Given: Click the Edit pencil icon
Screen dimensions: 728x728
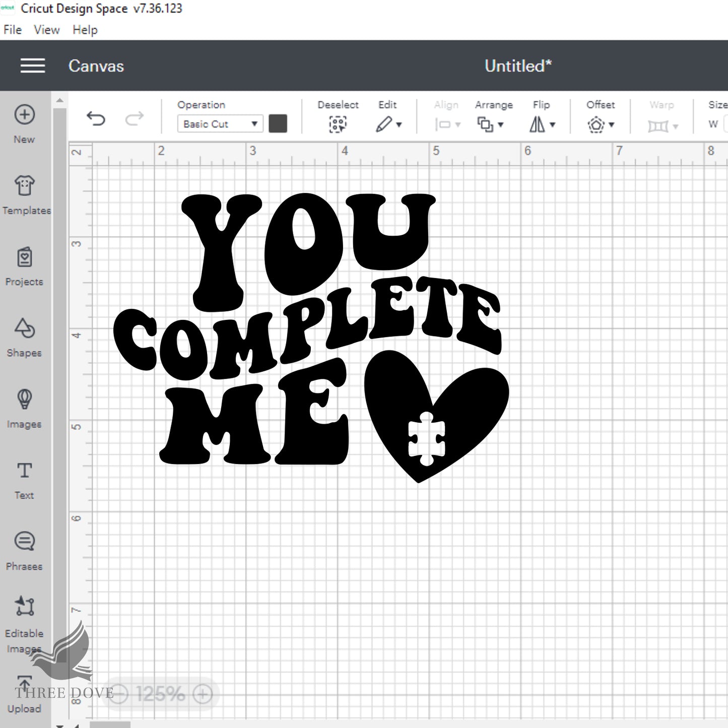Looking at the screenshot, I should [x=384, y=124].
